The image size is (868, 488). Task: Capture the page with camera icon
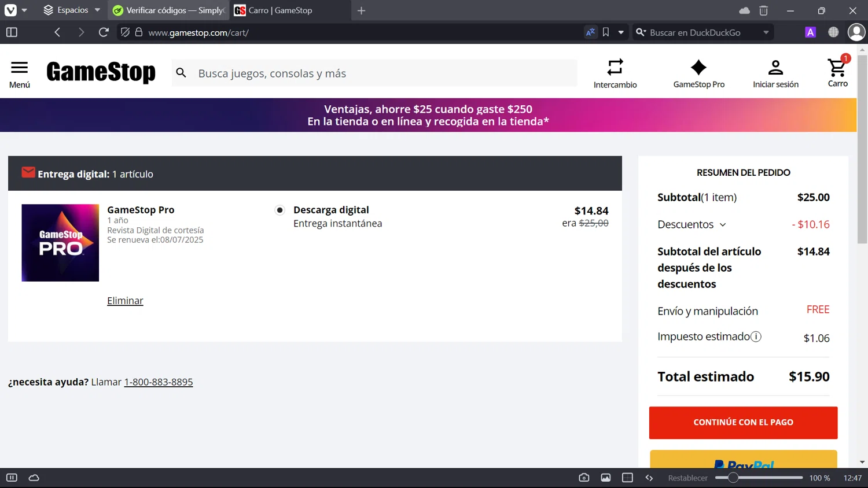click(584, 478)
